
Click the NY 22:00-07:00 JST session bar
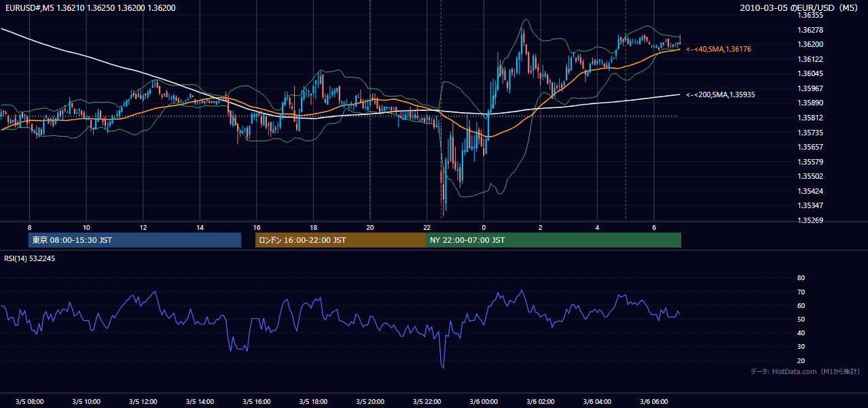(554, 240)
